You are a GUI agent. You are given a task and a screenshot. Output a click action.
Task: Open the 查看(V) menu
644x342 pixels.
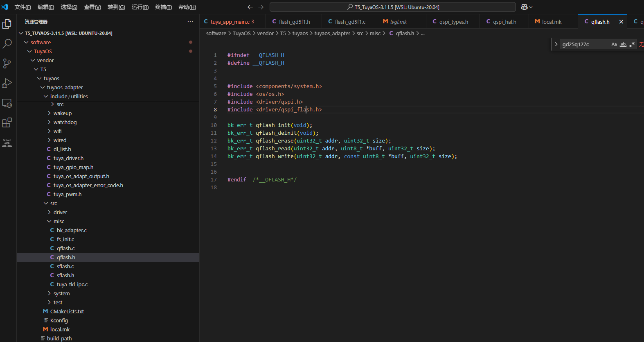click(x=92, y=7)
